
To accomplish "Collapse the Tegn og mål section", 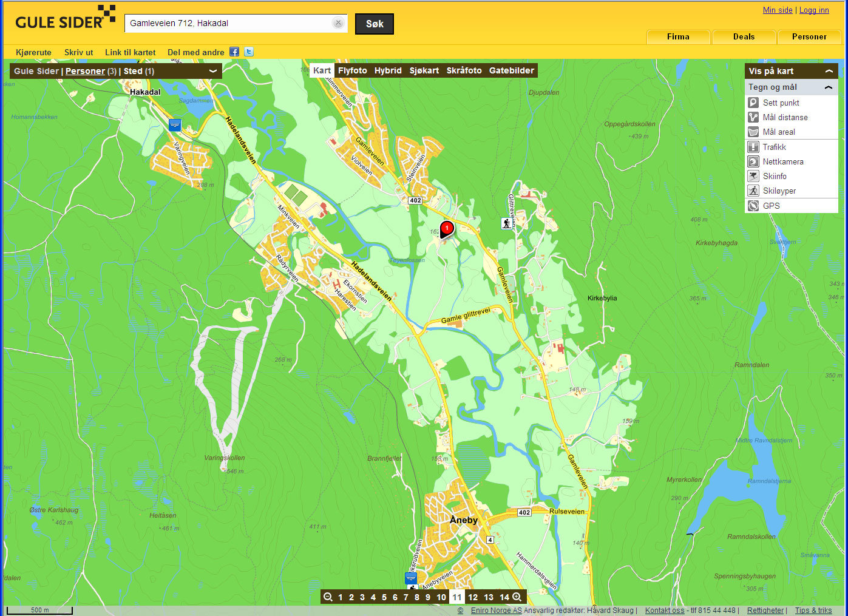I will tap(828, 87).
